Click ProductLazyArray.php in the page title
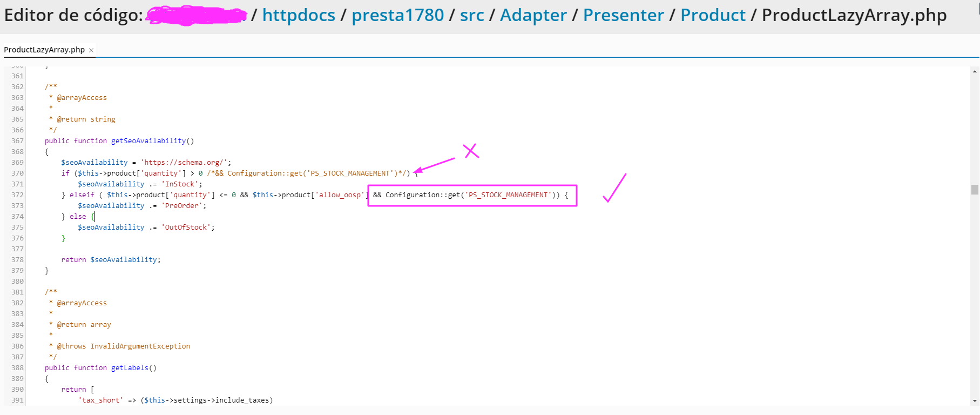Image resolution: width=980 pixels, height=415 pixels. tap(854, 15)
